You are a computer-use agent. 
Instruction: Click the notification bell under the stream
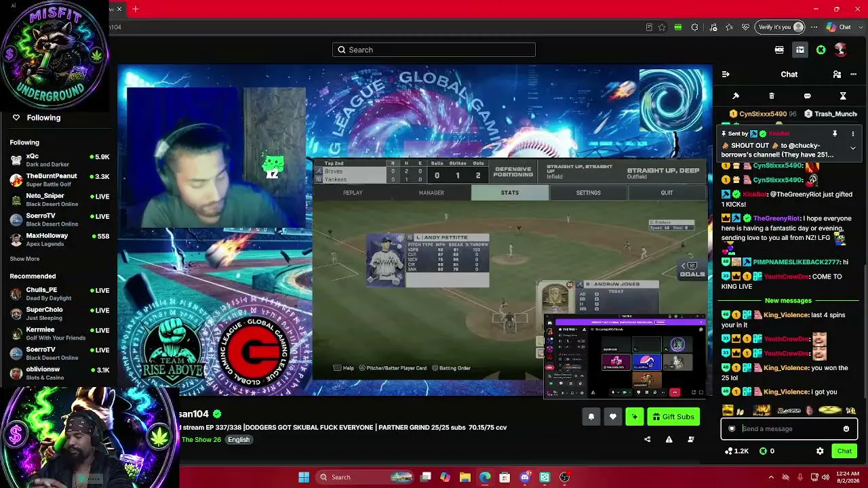pyautogui.click(x=591, y=417)
